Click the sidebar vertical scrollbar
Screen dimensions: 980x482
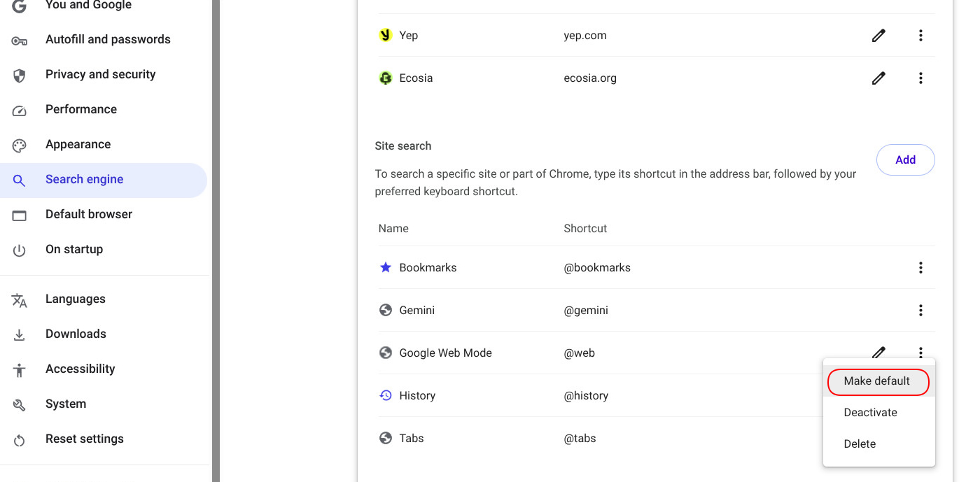coord(216,241)
